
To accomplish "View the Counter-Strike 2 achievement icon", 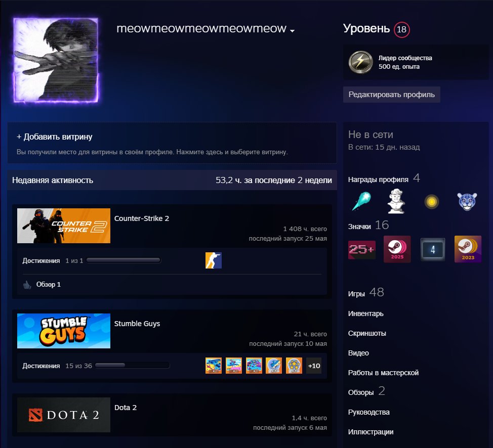I will coord(214,260).
